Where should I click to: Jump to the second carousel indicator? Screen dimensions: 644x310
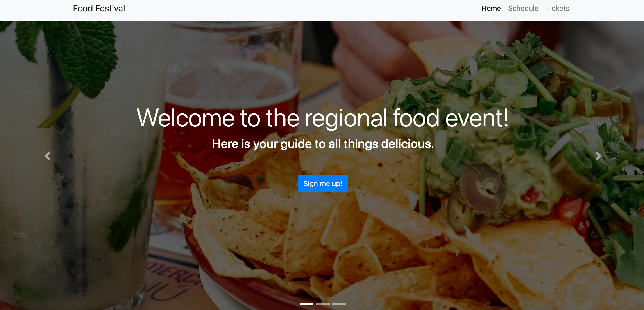click(x=323, y=304)
